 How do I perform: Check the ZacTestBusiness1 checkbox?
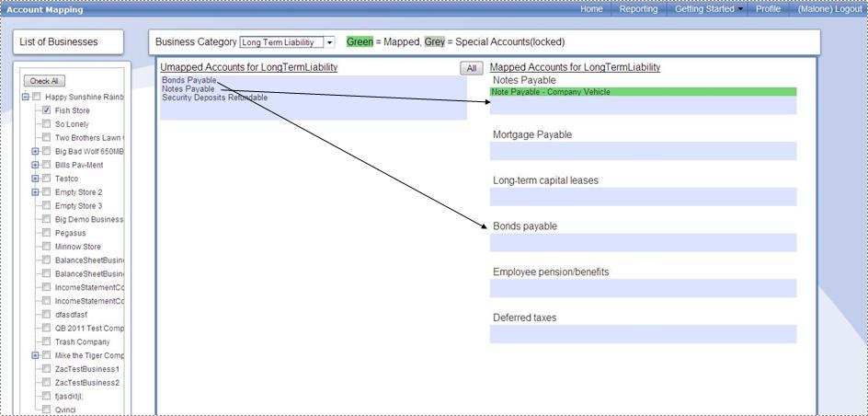(x=47, y=369)
